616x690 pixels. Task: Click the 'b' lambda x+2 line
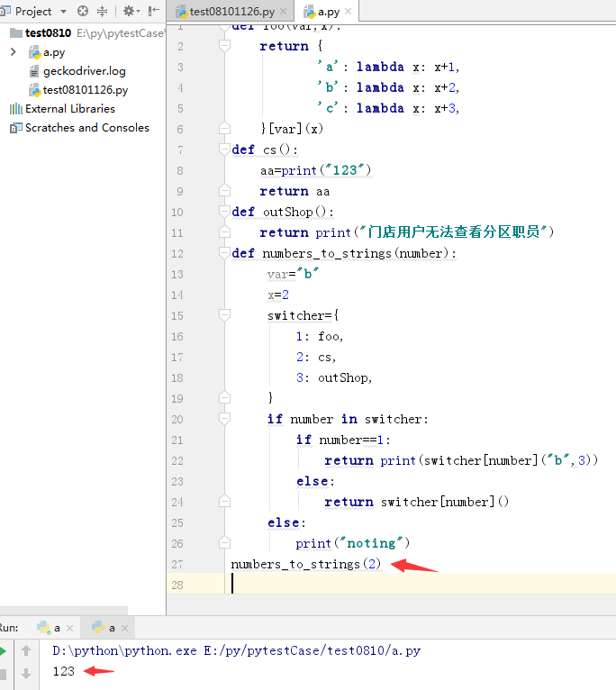[x=388, y=87]
